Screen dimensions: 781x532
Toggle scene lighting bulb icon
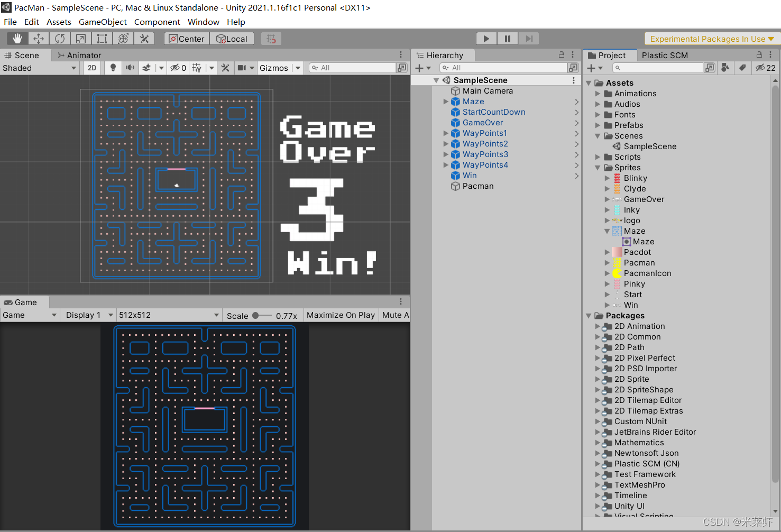[113, 68]
